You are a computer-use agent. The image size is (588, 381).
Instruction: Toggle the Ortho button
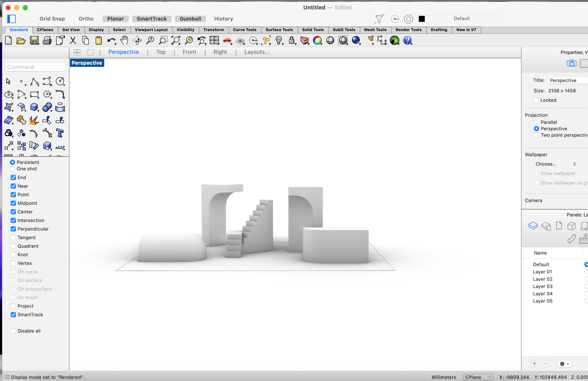click(x=86, y=19)
